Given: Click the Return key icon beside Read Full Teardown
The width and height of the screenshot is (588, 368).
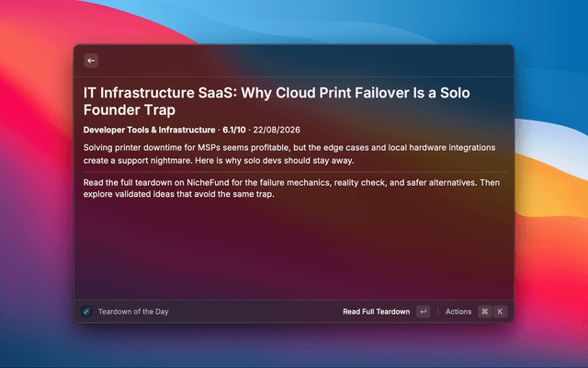Looking at the screenshot, I should click(x=424, y=311).
